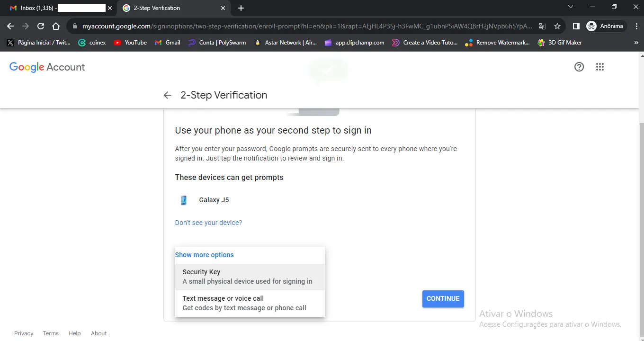The width and height of the screenshot is (644, 341).
Task: Open the Help footer link
Action: pos(75,333)
